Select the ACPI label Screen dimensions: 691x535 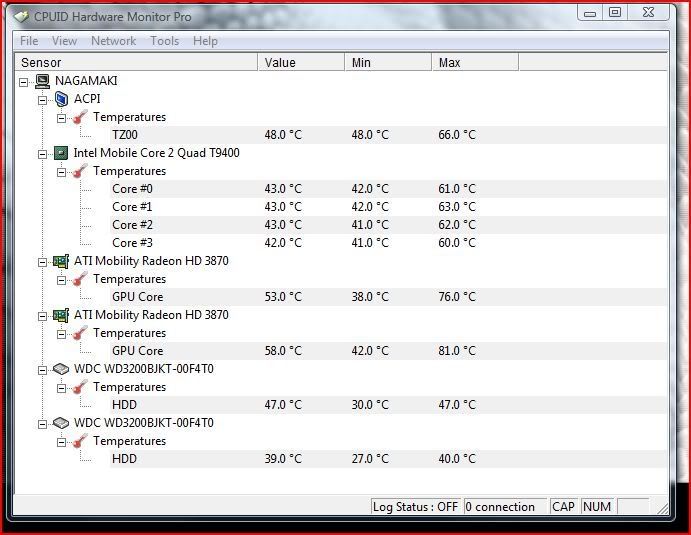pyautogui.click(x=87, y=99)
